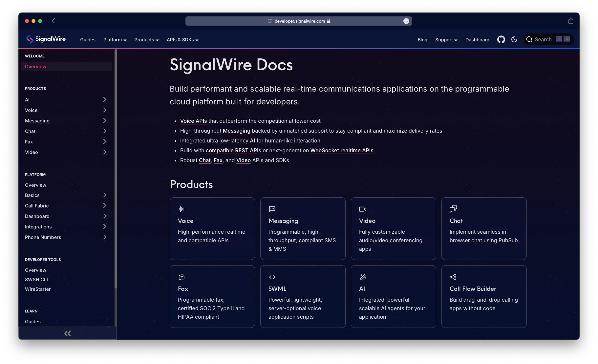Open Guides in the top navigation
This screenshot has height=364, width=598.
click(88, 40)
